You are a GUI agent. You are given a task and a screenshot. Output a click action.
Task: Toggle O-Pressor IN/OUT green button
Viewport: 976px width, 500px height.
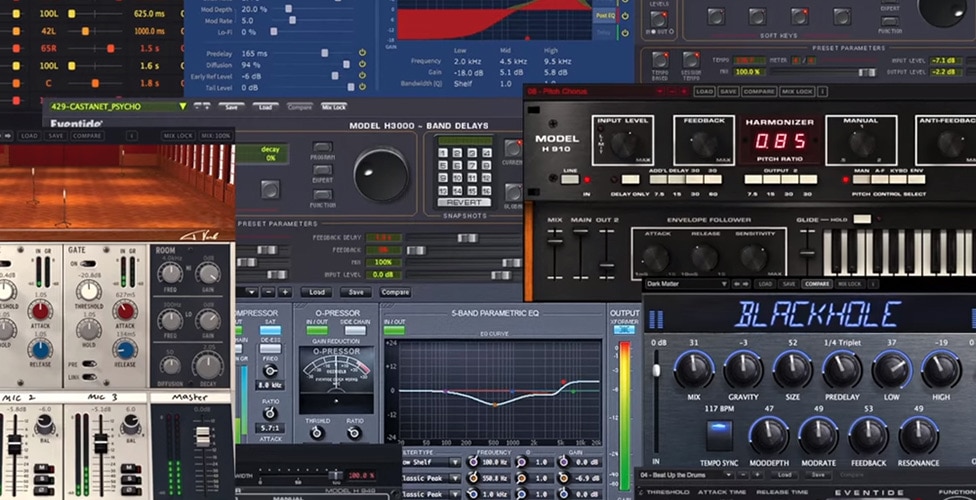317,330
